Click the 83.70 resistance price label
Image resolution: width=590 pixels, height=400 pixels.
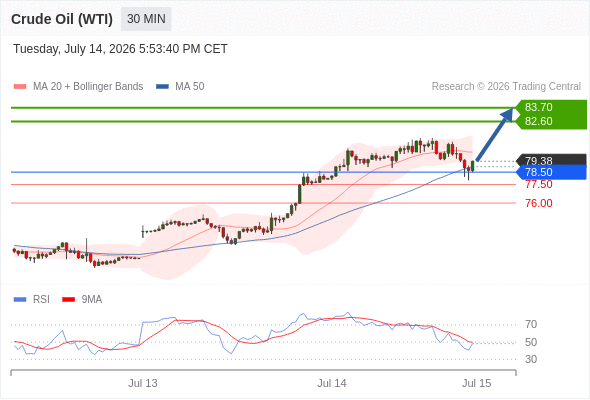pos(538,107)
